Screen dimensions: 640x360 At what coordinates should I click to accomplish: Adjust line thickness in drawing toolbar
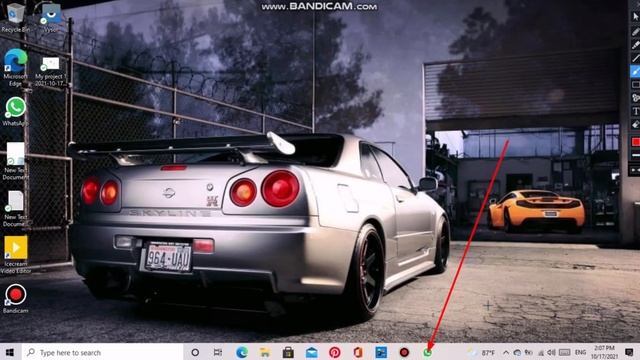pyautogui.click(x=636, y=155)
